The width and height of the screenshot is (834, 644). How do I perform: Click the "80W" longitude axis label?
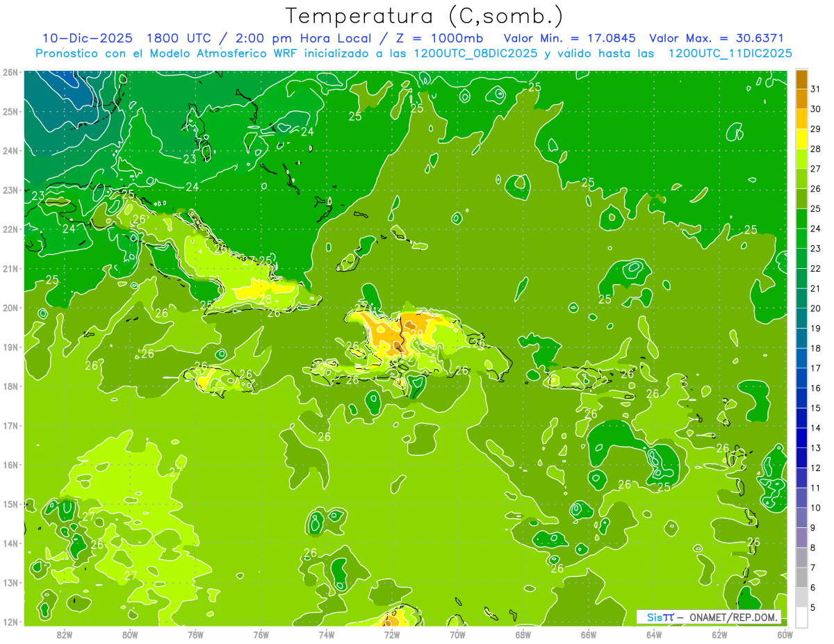tap(130, 634)
